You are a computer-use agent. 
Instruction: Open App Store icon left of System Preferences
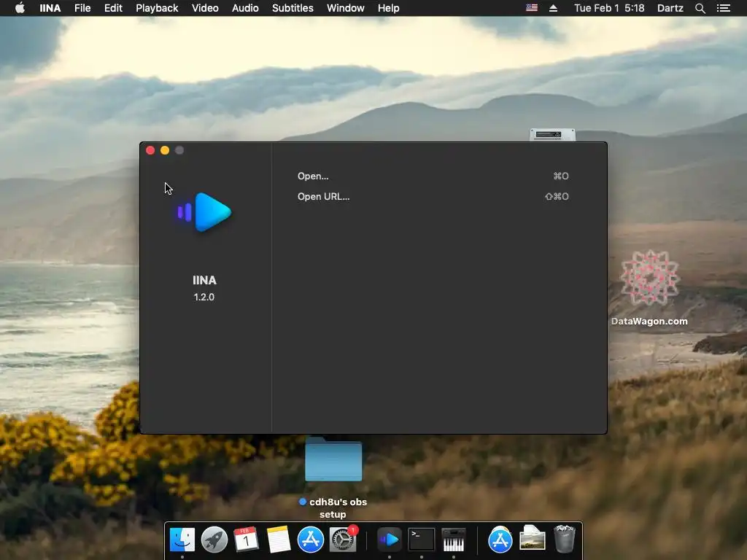[310, 540]
